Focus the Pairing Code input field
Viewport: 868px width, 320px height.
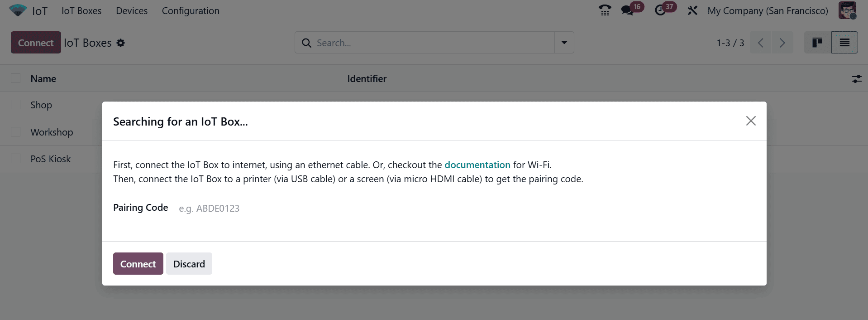[317, 208]
